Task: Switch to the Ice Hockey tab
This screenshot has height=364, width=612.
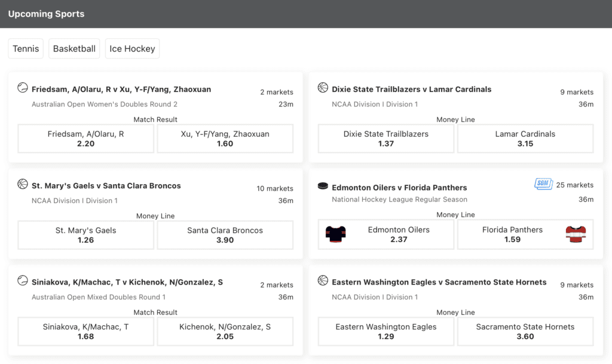Action: 132,49
